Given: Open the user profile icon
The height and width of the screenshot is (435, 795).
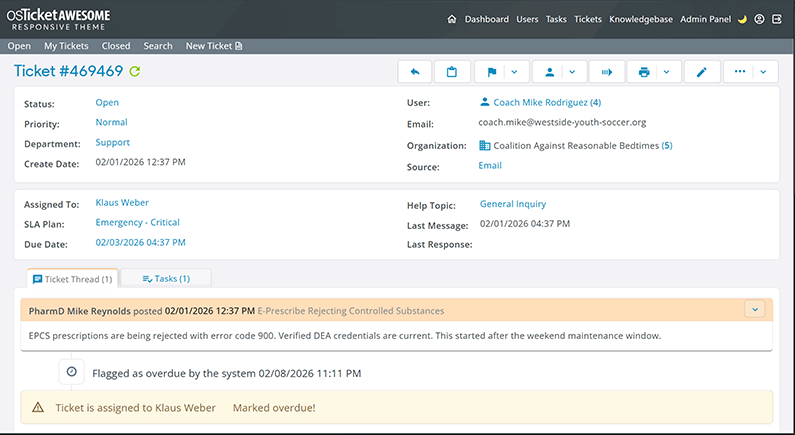Looking at the screenshot, I should pos(760,19).
